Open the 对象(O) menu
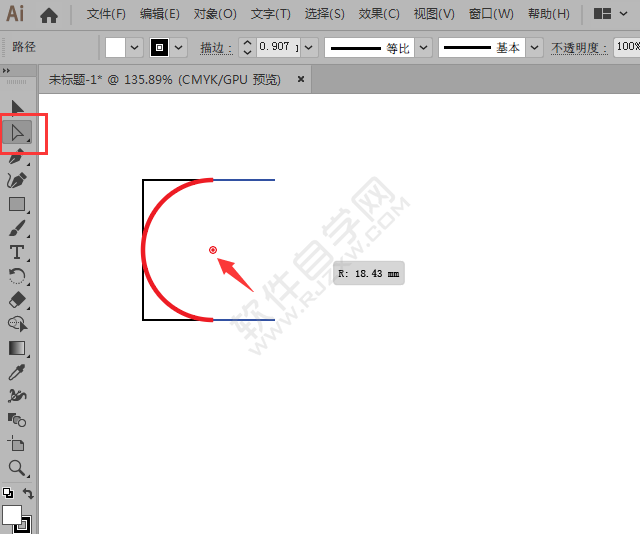This screenshot has height=534, width=640. (215, 14)
